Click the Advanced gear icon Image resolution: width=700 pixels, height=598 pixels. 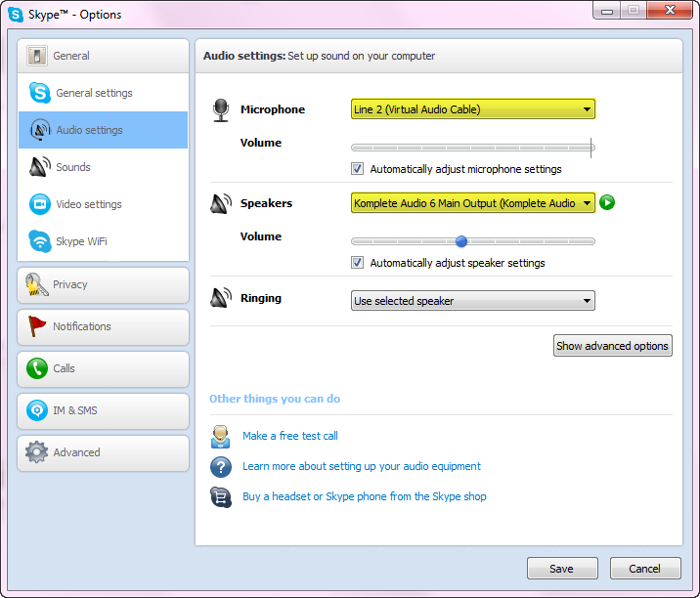(x=36, y=452)
